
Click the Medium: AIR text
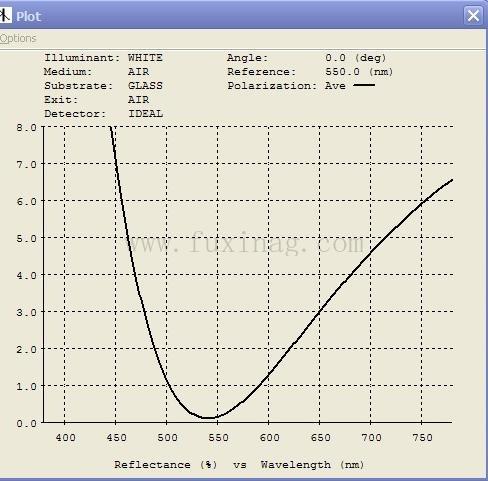click(x=96, y=72)
